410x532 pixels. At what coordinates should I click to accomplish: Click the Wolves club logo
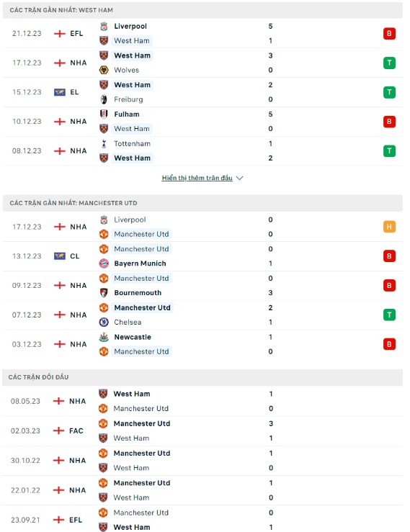[x=104, y=71]
